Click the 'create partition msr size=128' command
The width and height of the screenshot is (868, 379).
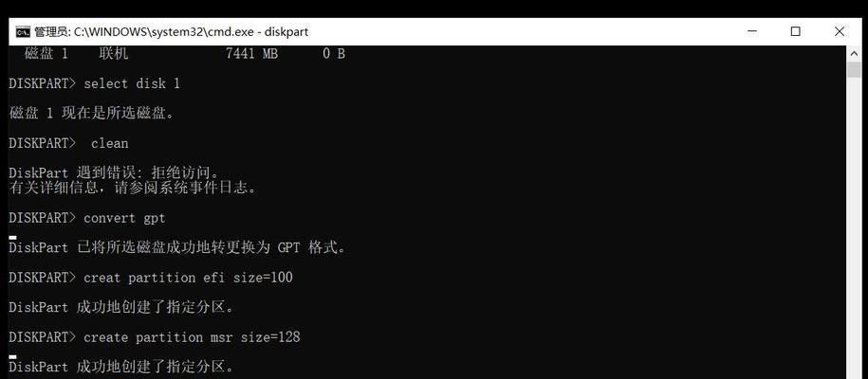(x=192, y=337)
